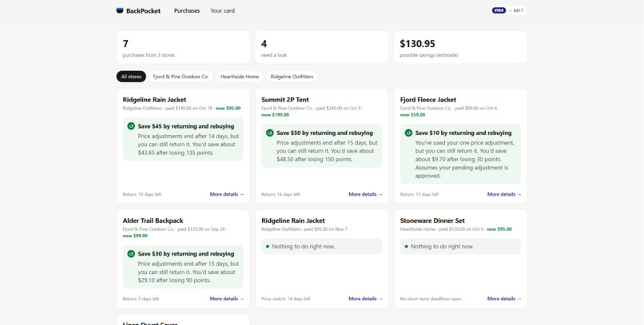Viewport: 644px width, 325px height.
Task: Click the BackPocket logo icon
Action: click(120, 10)
